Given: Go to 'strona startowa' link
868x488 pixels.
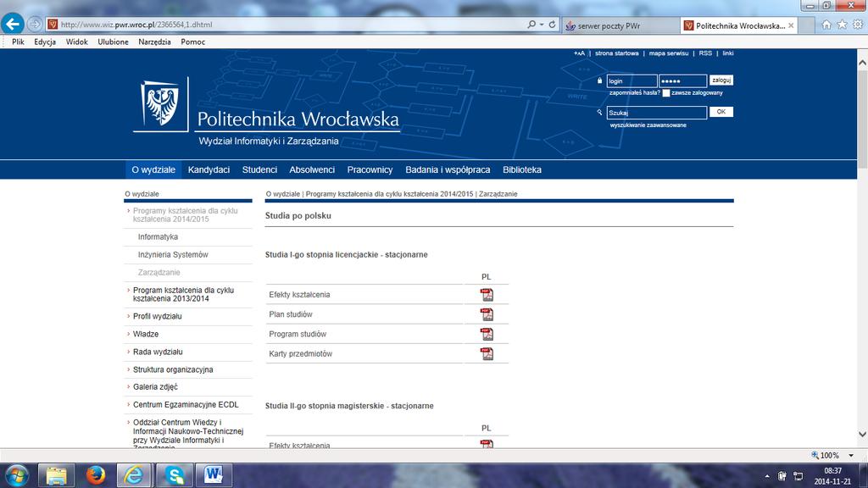Looking at the screenshot, I should click(x=617, y=53).
